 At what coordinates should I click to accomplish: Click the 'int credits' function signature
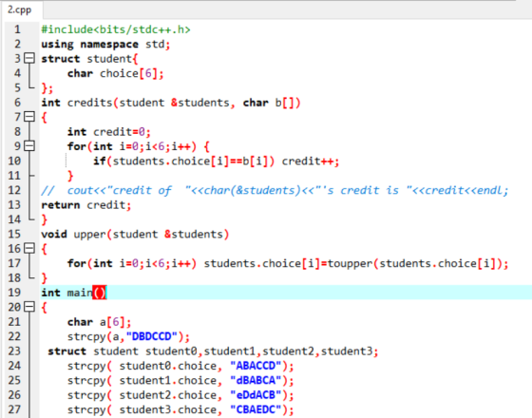point(171,103)
